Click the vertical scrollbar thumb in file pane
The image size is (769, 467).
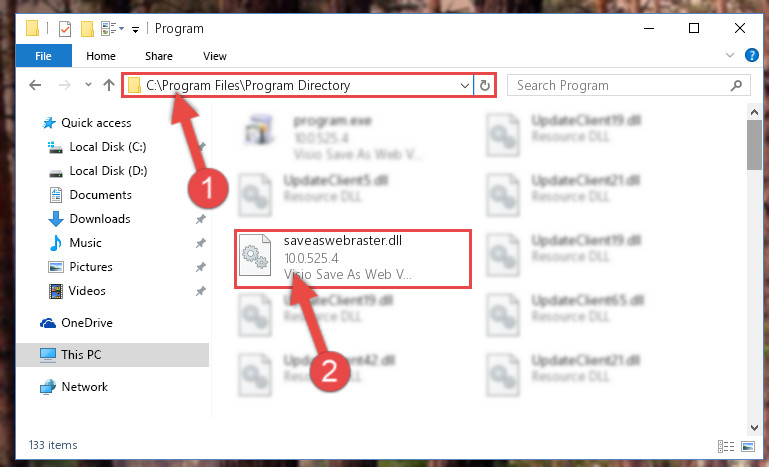[x=754, y=145]
